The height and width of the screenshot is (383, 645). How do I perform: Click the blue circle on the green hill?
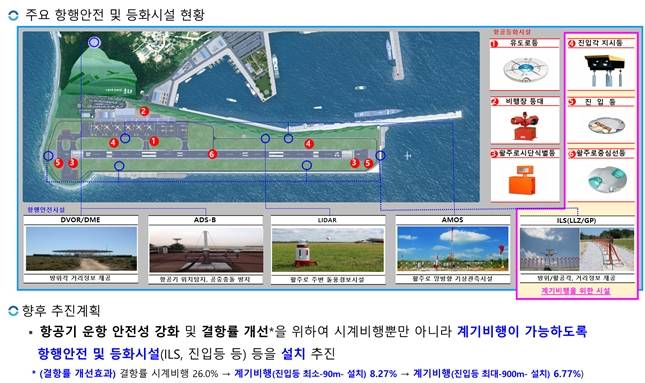[94, 42]
